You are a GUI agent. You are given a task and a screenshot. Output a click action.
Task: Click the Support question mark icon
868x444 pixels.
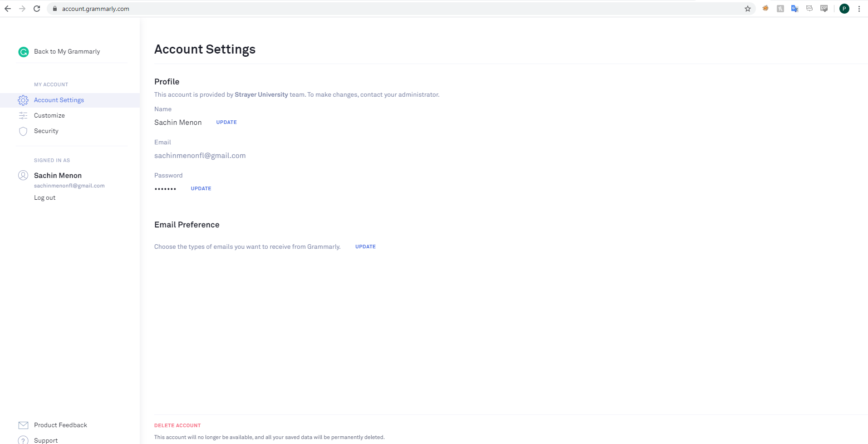(23, 440)
